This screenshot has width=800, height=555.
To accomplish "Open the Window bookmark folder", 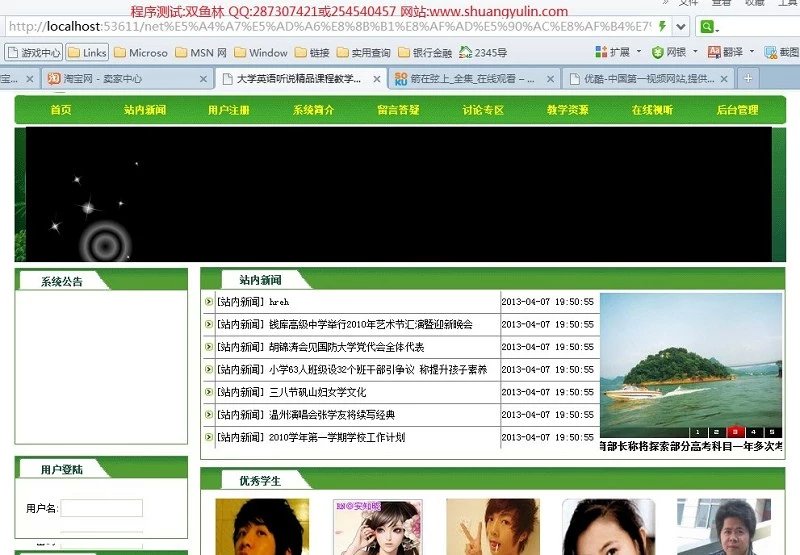I will click(261, 53).
